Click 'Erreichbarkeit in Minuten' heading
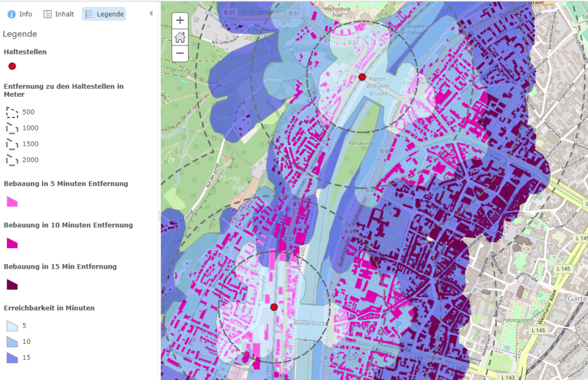The width and height of the screenshot is (588, 380). [49, 308]
